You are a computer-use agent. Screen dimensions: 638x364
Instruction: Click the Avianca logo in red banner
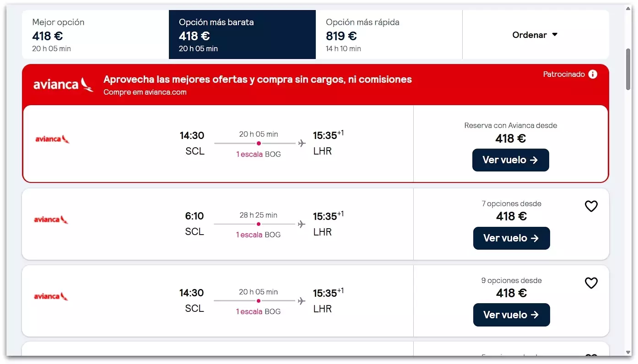(x=63, y=85)
